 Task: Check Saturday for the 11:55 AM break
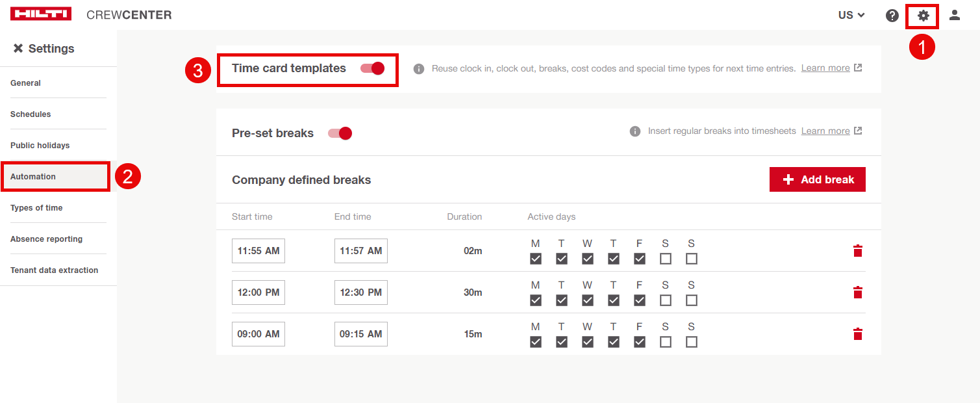(x=665, y=259)
